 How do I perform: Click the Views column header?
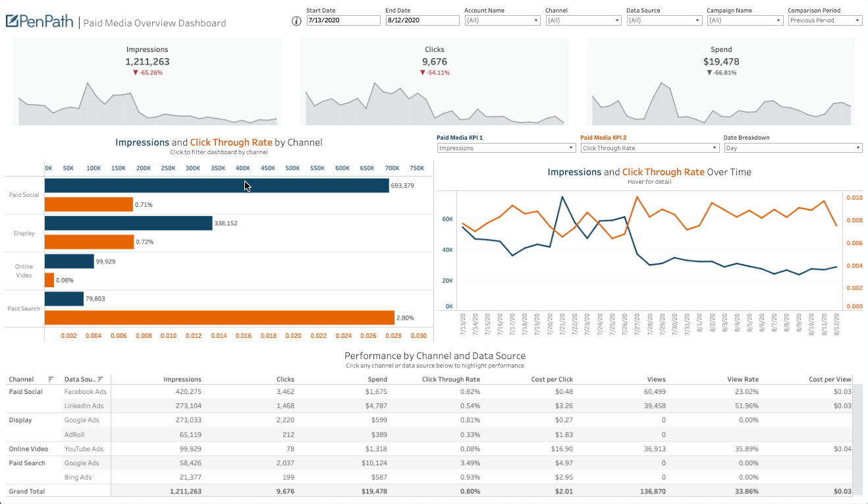657,379
